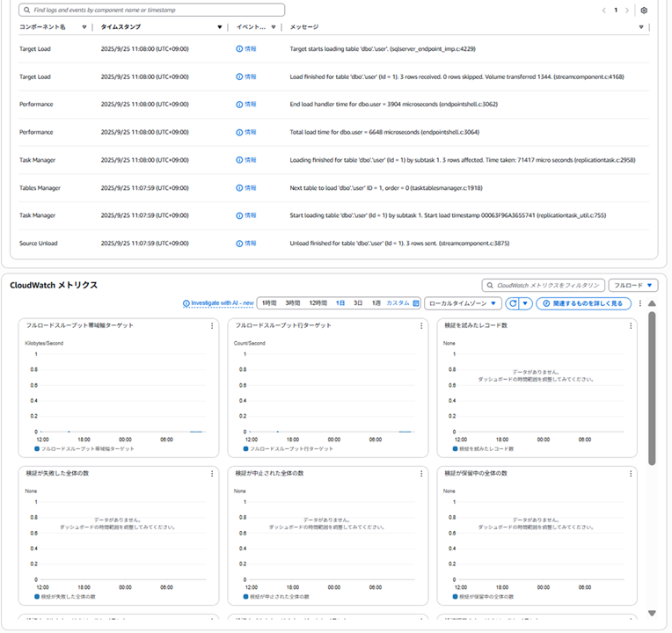Image resolution: width=672 pixels, height=633 pixels.
Task: Click info icon on 'Load finished for table' row
Action: click(239, 76)
